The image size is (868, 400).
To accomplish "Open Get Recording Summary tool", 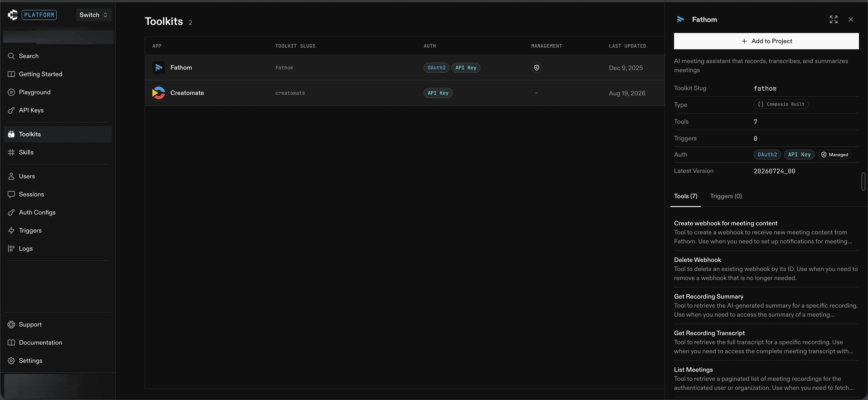I will [766, 306].
